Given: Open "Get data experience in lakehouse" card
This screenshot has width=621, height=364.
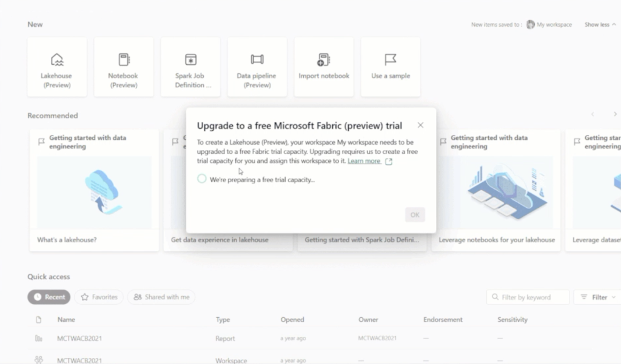Looking at the screenshot, I should 220,240.
